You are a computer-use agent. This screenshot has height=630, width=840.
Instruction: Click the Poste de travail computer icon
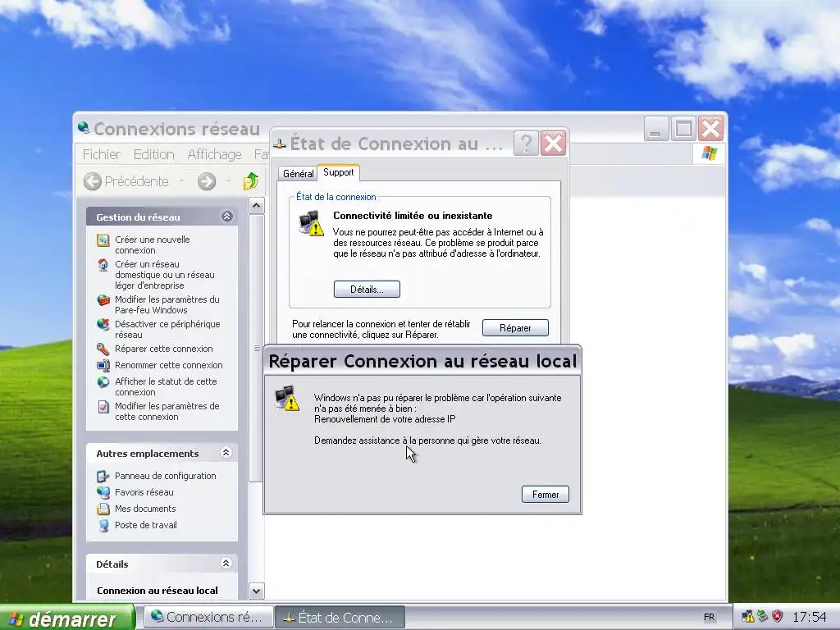[x=103, y=526]
